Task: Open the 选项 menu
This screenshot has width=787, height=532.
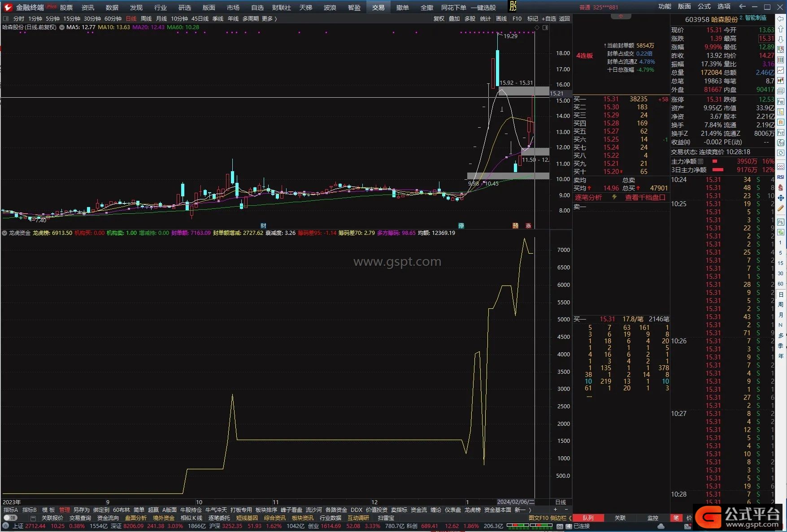Action: click(724, 7)
